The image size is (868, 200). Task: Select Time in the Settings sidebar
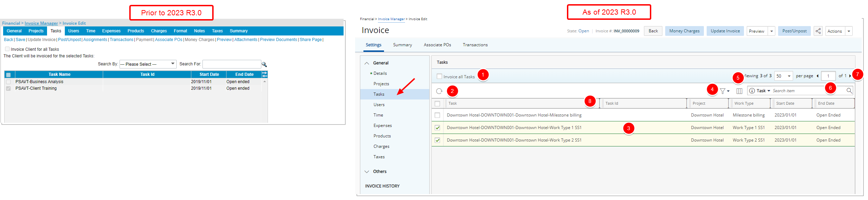point(378,115)
